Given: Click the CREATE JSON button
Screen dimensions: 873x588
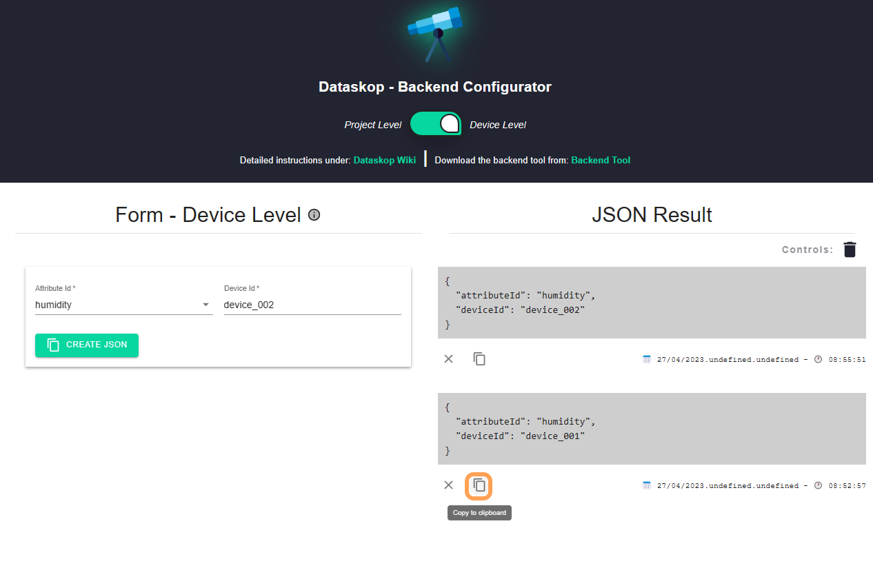Looking at the screenshot, I should [x=87, y=345].
